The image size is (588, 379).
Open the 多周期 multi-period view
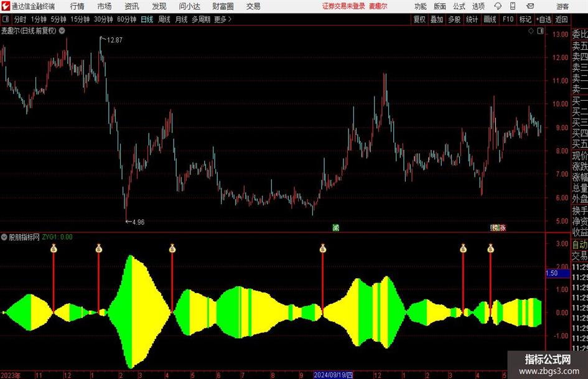pos(201,19)
